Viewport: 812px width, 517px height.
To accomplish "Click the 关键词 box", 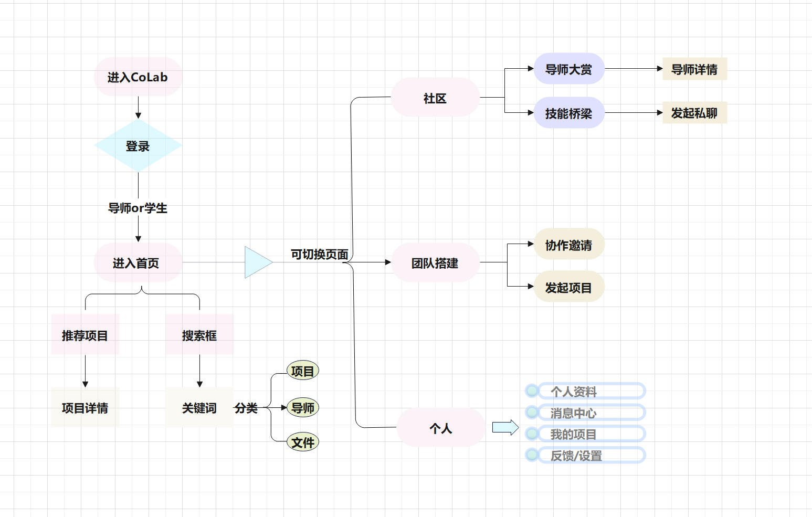I will click(199, 407).
